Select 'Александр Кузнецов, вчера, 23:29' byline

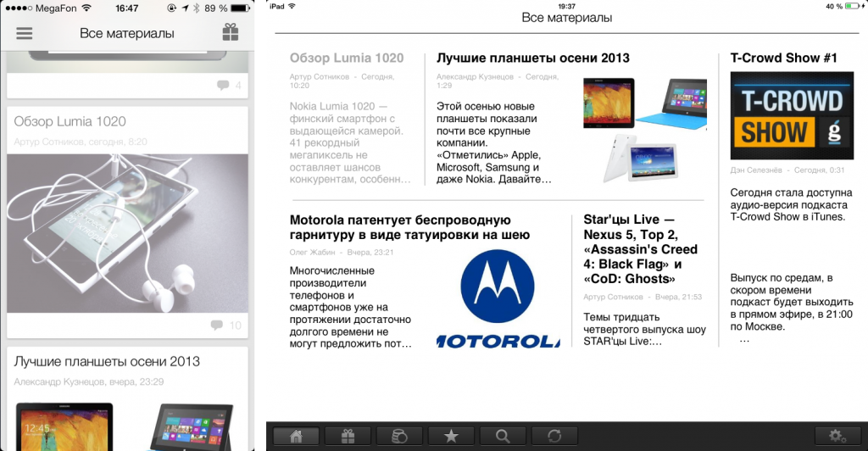point(90,381)
